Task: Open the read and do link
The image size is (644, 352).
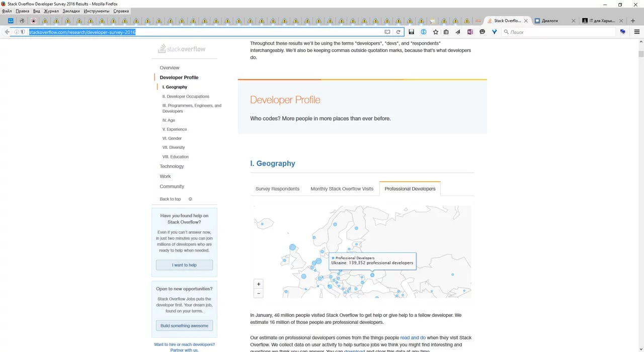Action: point(413,338)
